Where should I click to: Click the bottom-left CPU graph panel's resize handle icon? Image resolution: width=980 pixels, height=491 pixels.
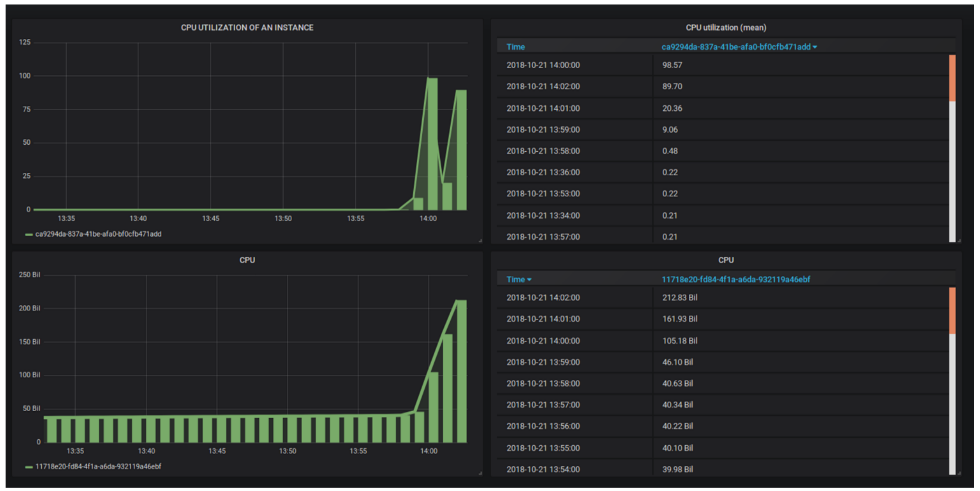[x=480, y=473]
